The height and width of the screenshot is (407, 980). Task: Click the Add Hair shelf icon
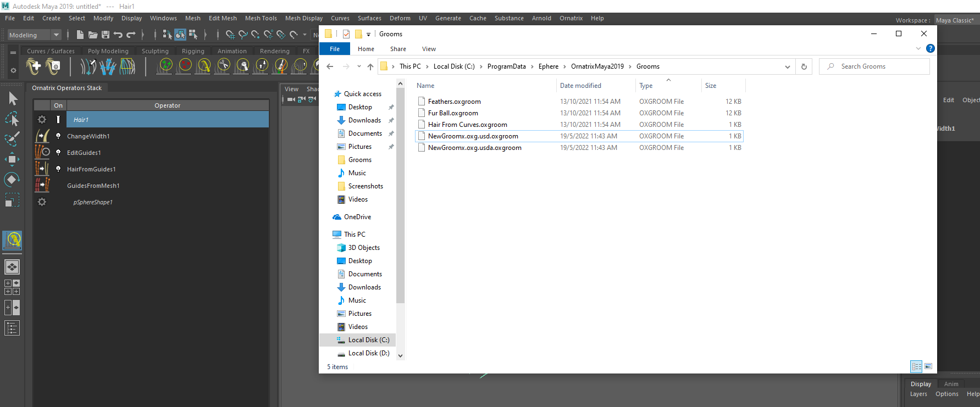point(34,66)
